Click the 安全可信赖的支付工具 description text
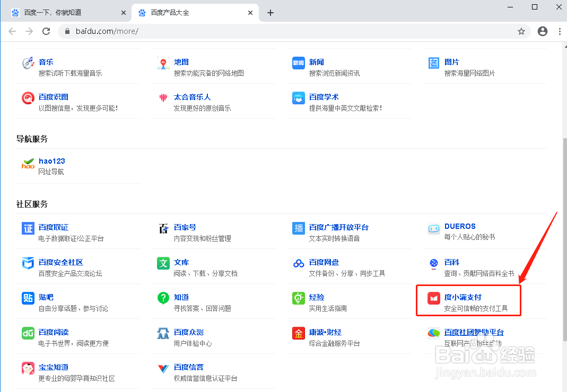The height and width of the screenshot is (392, 567). pos(476,308)
